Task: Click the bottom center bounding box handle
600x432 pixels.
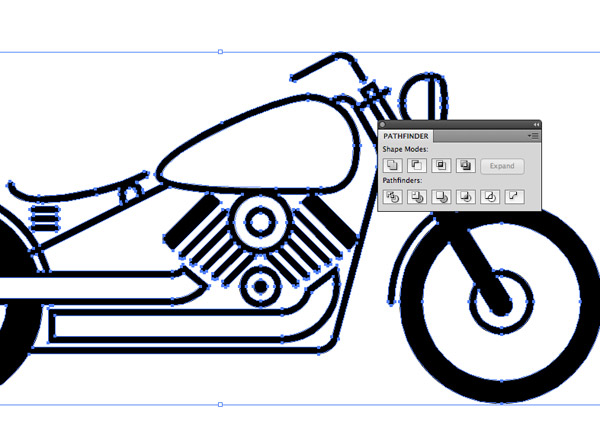Action: [x=220, y=404]
